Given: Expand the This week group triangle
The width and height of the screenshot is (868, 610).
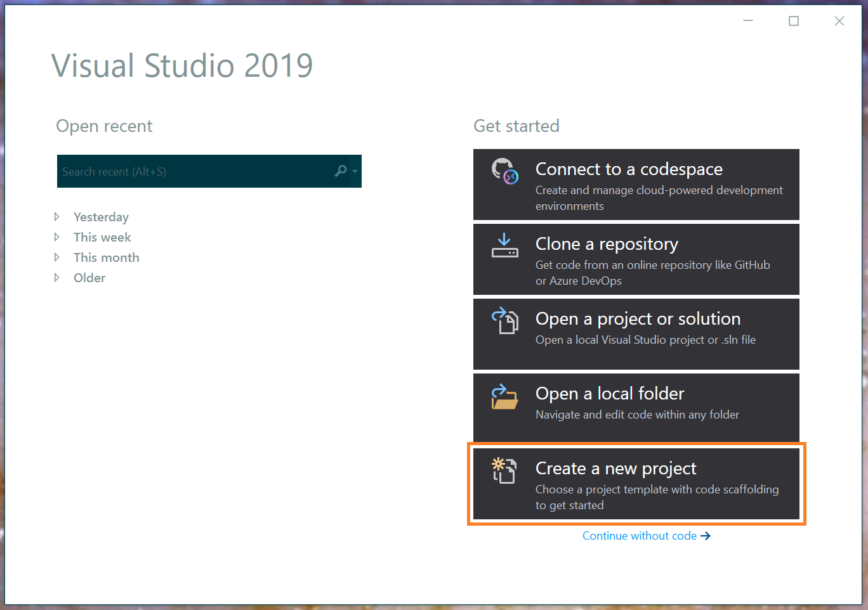Looking at the screenshot, I should (57, 237).
